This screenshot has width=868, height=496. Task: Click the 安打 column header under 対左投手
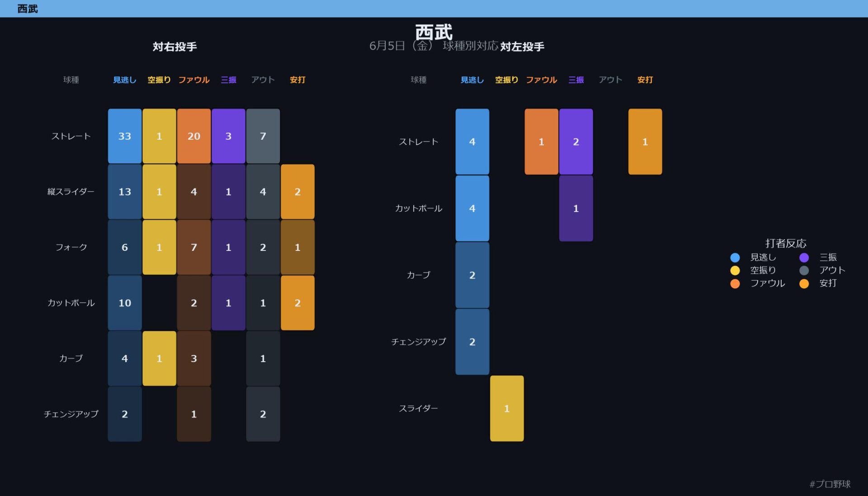(x=645, y=80)
